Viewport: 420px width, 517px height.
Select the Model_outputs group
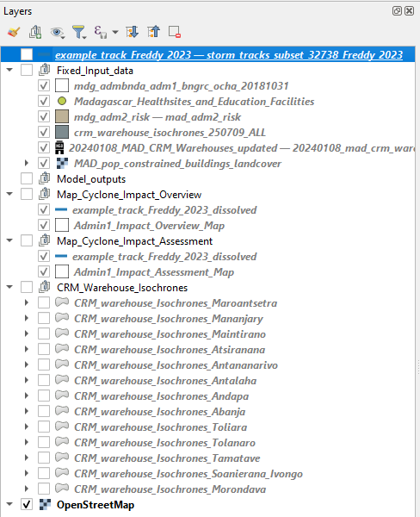point(91,178)
